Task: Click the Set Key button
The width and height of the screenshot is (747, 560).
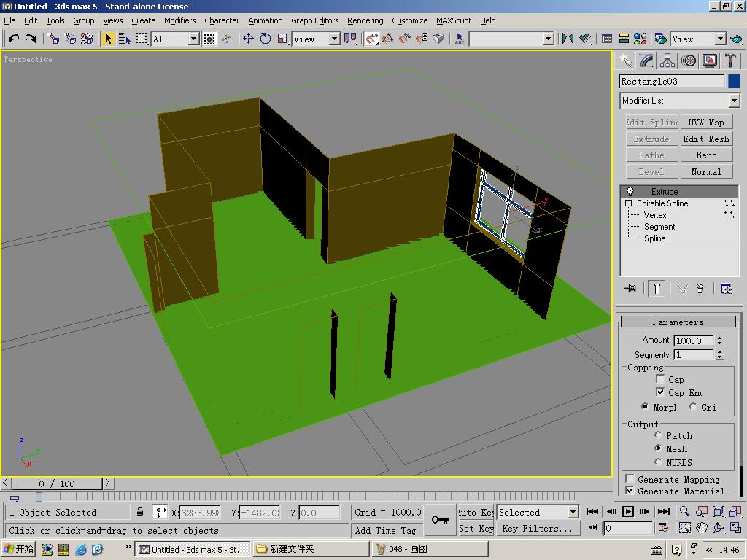Action: pyautogui.click(x=476, y=529)
